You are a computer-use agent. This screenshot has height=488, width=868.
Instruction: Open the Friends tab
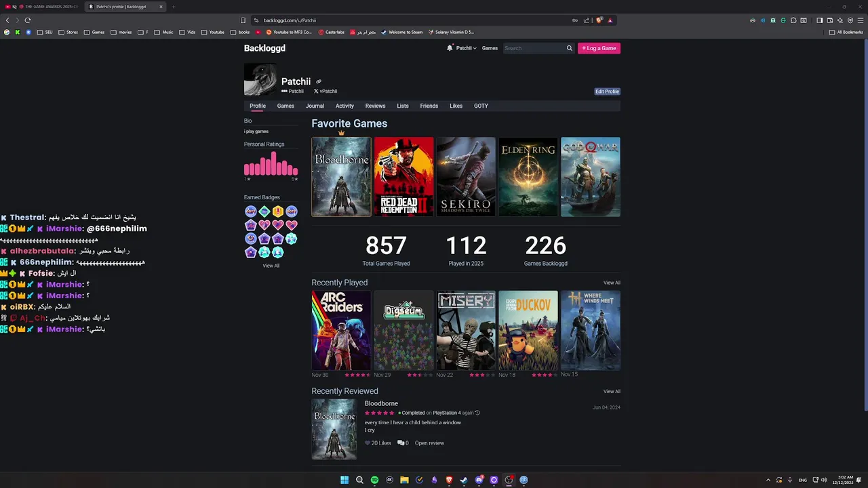[x=429, y=106]
